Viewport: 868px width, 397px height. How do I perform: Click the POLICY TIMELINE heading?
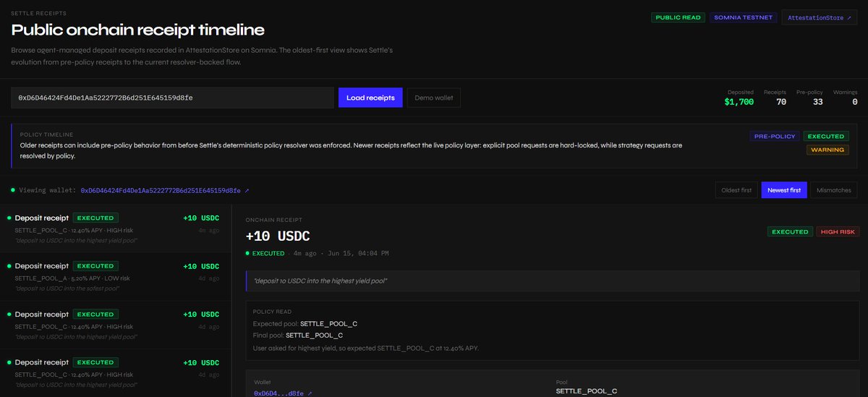[x=46, y=135]
